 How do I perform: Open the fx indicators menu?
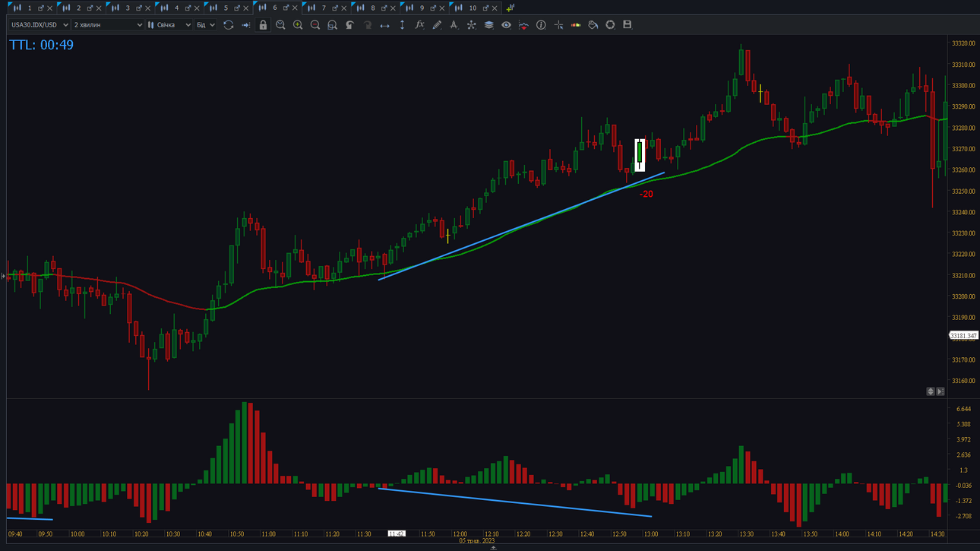point(419,25)
